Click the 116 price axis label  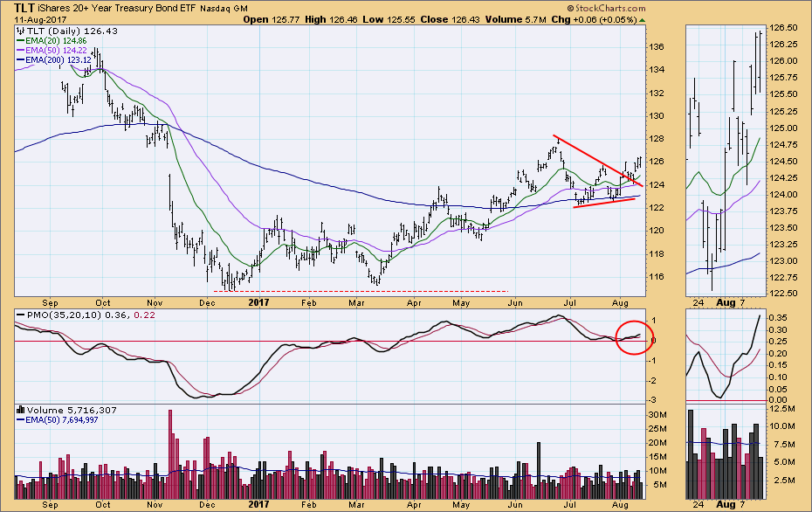click(x=657, y=277)
